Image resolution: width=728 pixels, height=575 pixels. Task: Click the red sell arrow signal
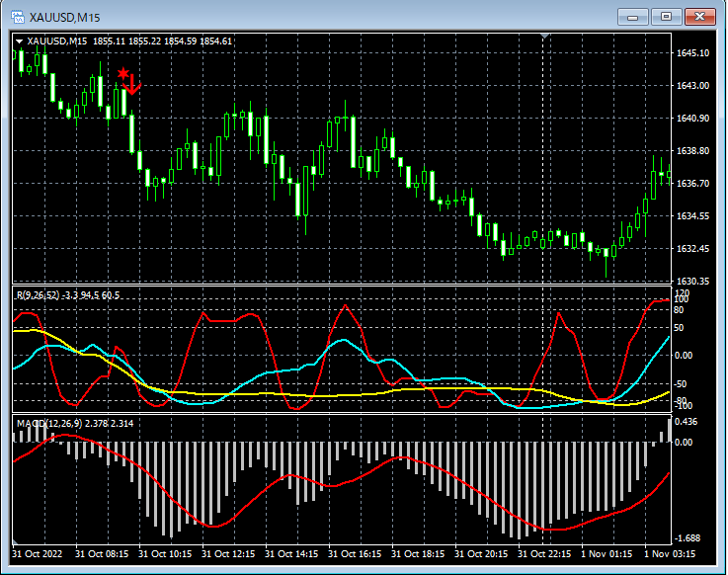coord(132,85)
